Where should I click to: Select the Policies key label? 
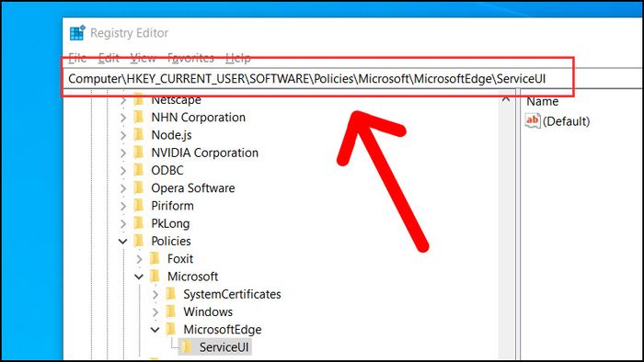point(171,241)
